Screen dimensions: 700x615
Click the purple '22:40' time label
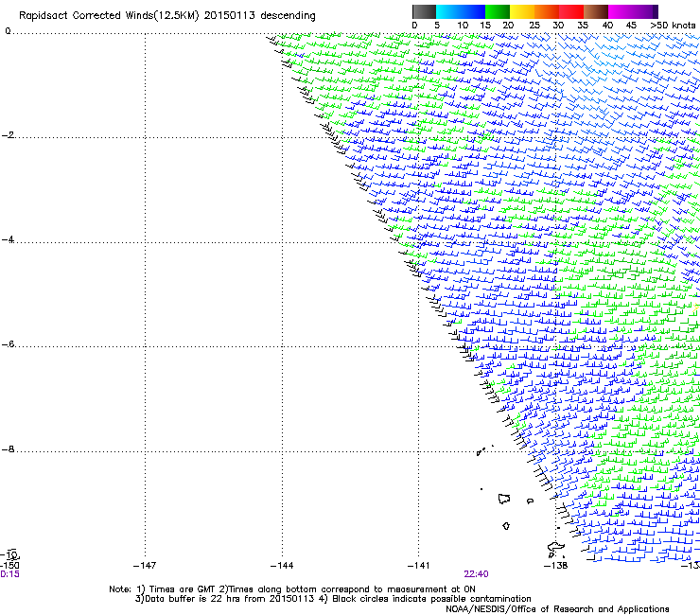[476, 574]
